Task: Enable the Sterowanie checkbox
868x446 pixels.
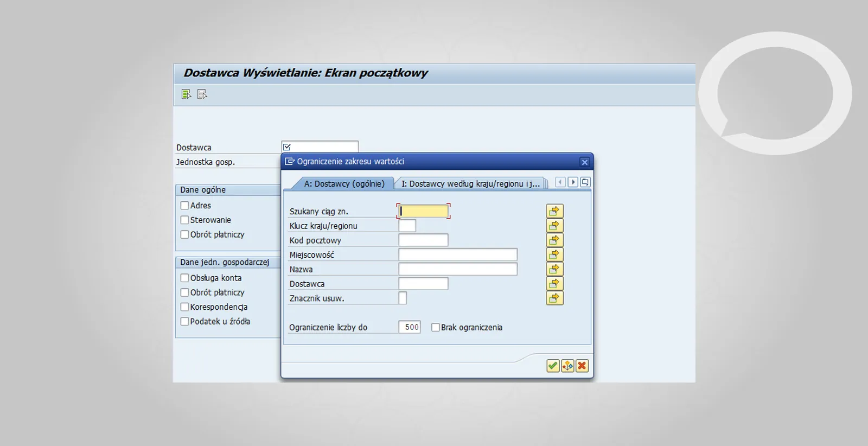Action: coord(184,220)
